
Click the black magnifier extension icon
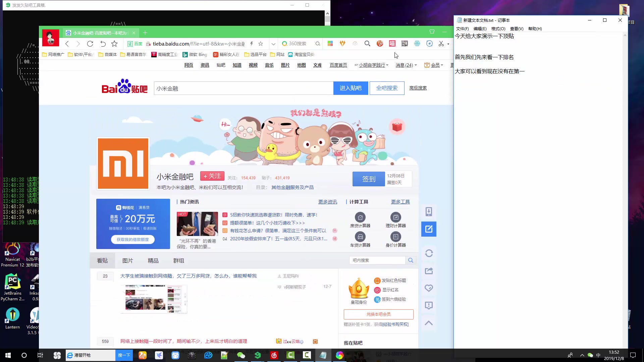click(367, 44)
